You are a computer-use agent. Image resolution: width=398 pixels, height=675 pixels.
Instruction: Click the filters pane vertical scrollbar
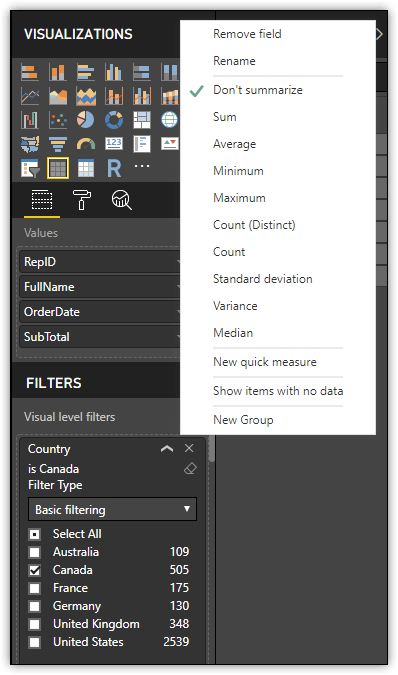211,449
